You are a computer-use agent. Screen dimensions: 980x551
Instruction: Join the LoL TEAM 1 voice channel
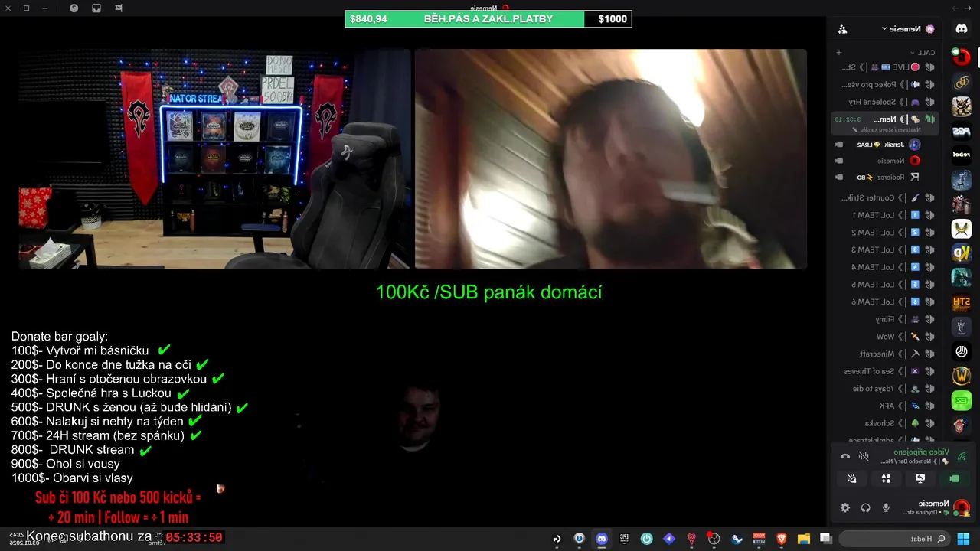[886, 215]
